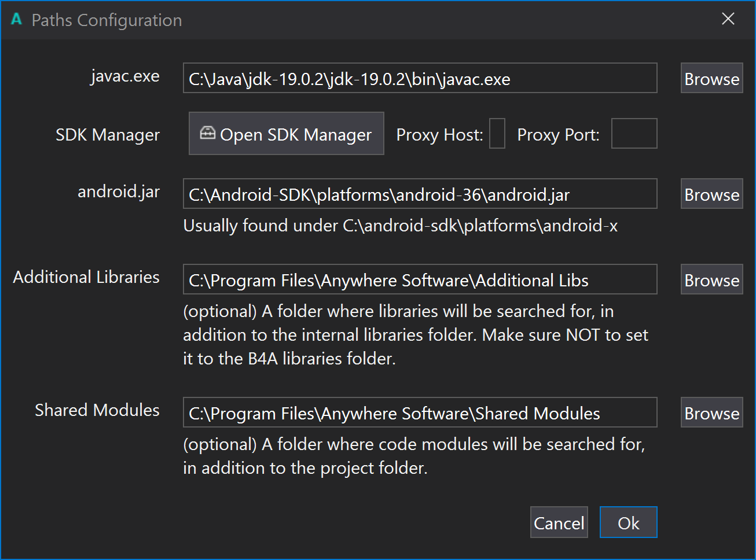Browse for the Shared Modules folder
Image resolution: width=756 pixels, height=560 pixels.
[711, 412]
